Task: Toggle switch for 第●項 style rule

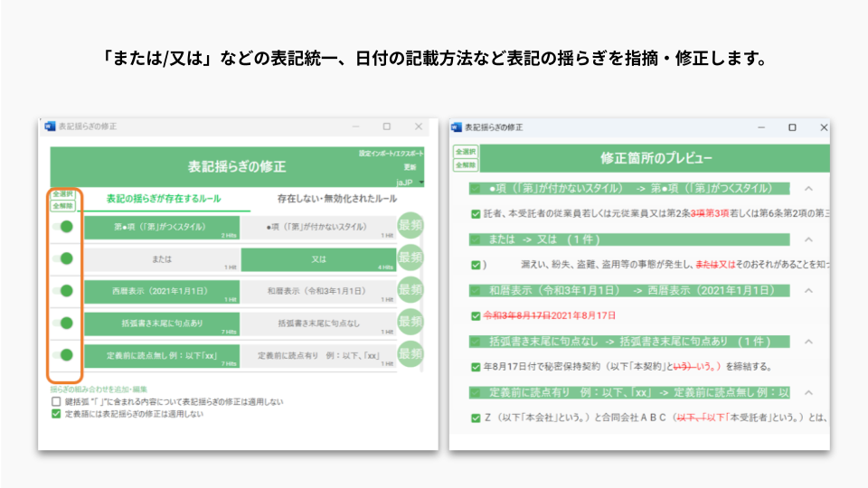Action: (63, 226)
